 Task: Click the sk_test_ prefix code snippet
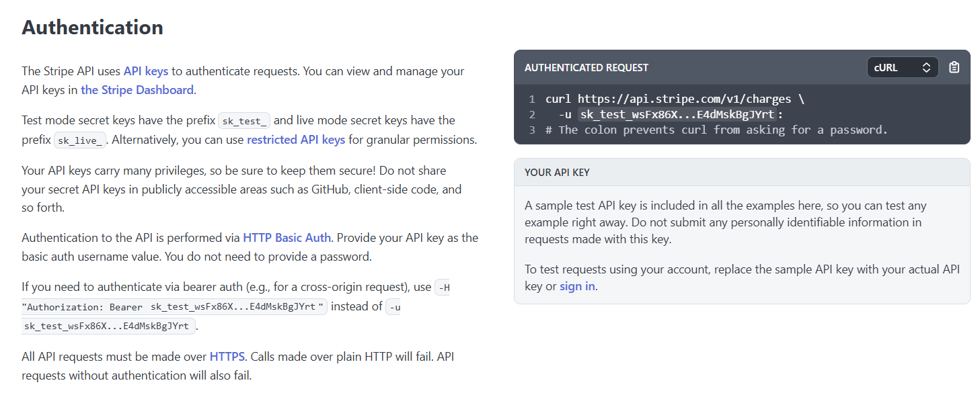click(245, 121)
